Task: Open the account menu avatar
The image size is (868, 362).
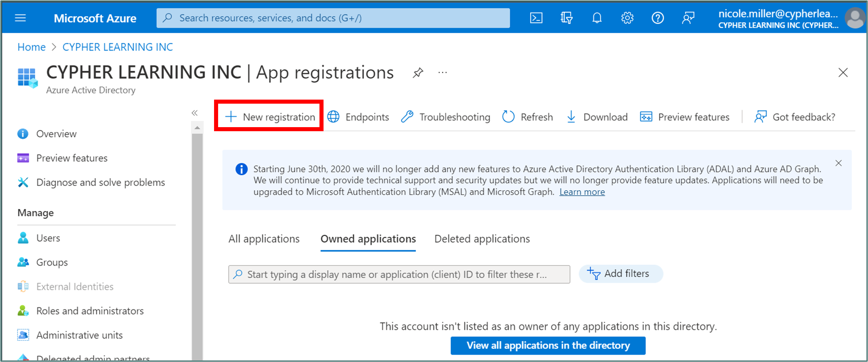Action: coord(855,18)
